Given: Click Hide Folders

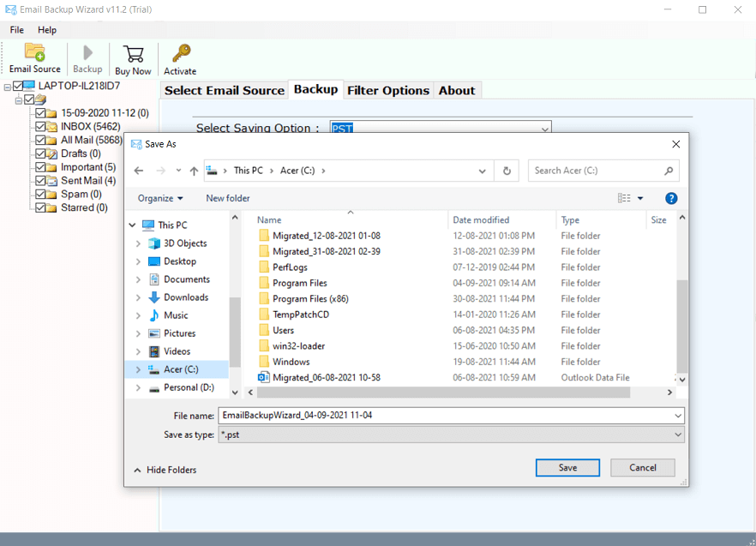Looking at the screenshot, I should [x=165, y=470].
